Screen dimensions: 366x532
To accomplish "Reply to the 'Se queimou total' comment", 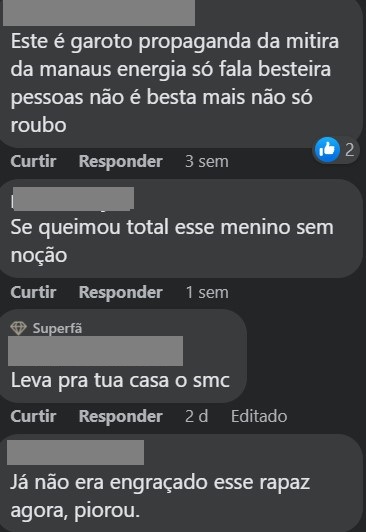I will pos(120,292).
